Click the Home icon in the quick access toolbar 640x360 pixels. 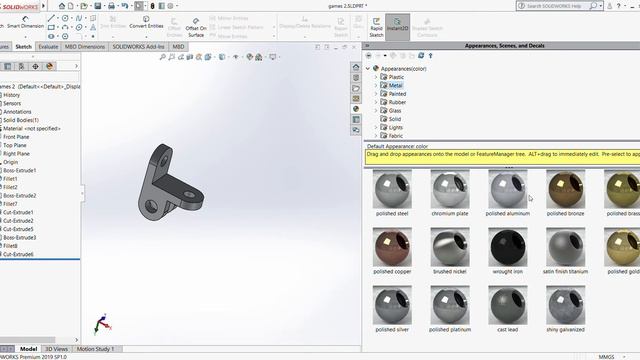click(x=62, y=6)
